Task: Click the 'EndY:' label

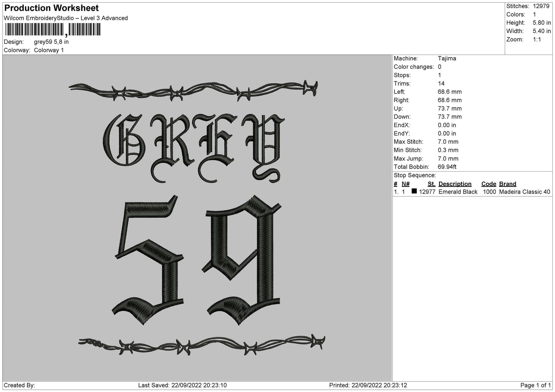Action: (402, 134)
